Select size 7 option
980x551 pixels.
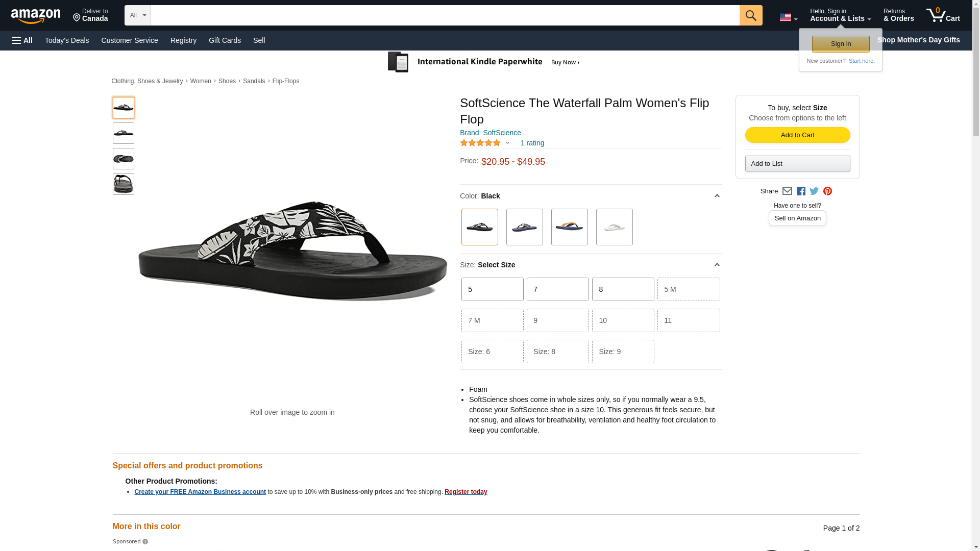coord(557,289)
